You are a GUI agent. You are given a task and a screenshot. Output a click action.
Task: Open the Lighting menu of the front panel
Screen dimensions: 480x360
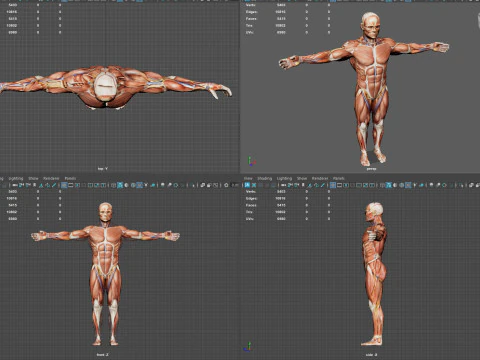(x=16, y=178)
